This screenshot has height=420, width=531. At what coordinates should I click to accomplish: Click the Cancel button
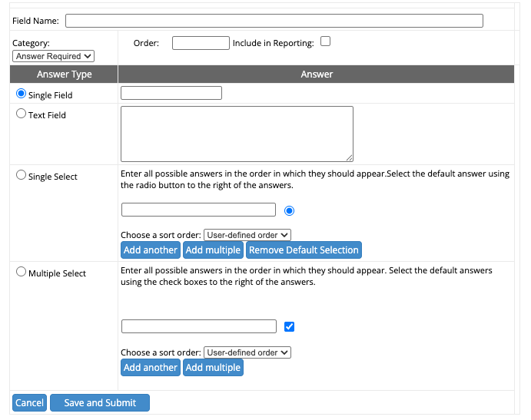(29, 403)
